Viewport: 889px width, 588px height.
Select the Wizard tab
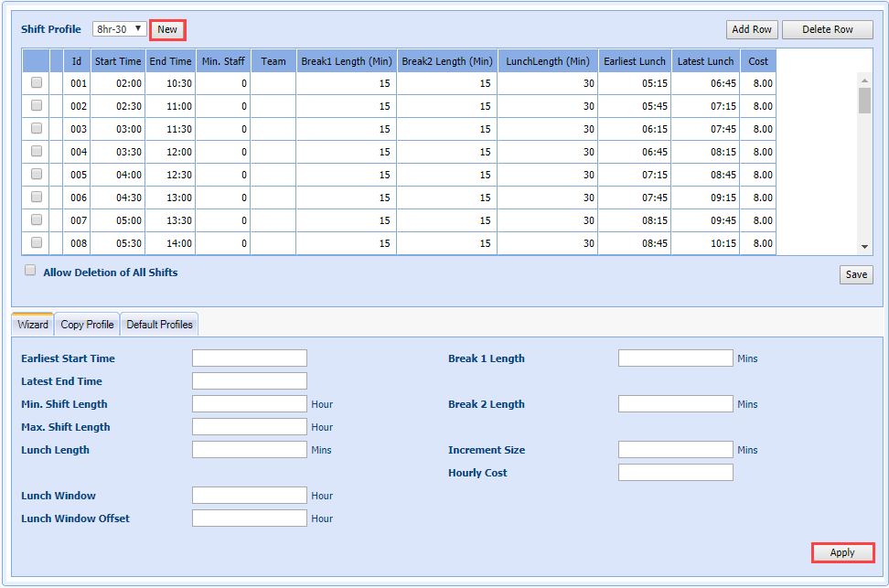point(33,325)
